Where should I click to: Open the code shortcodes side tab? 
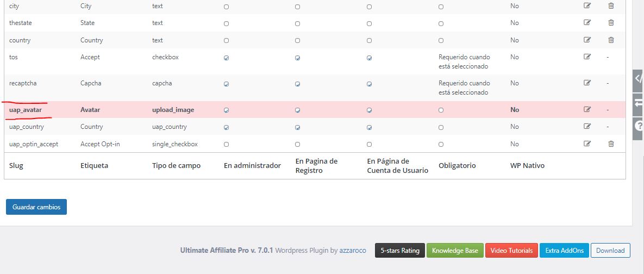click(638, 78)
